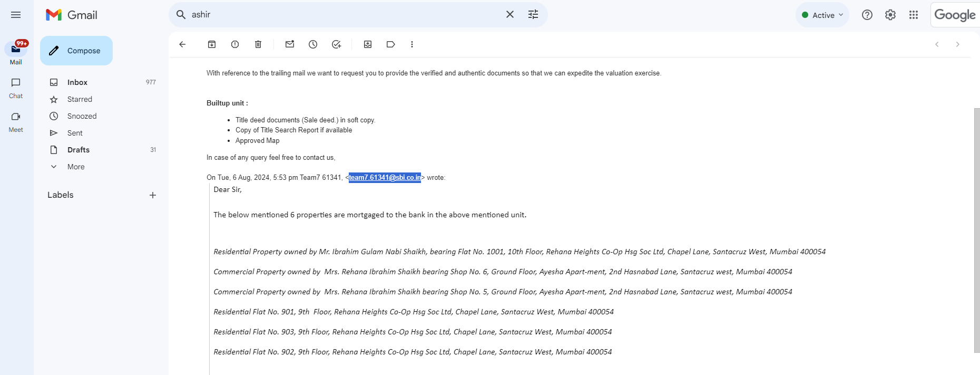Delete this email with trash icon
The image size is (980, 375).
(x=258, y=44)
